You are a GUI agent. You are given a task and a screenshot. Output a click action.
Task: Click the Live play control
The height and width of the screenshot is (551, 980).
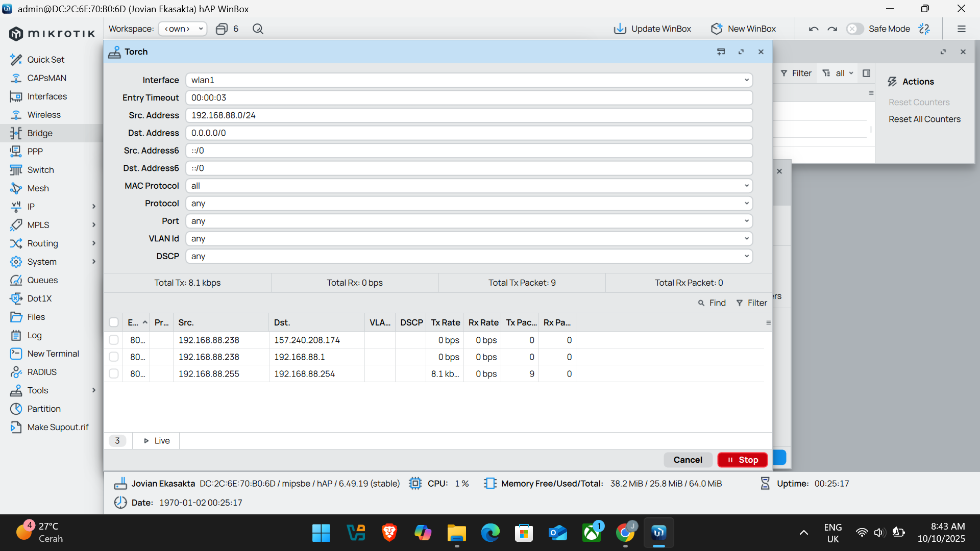(156, 441)
